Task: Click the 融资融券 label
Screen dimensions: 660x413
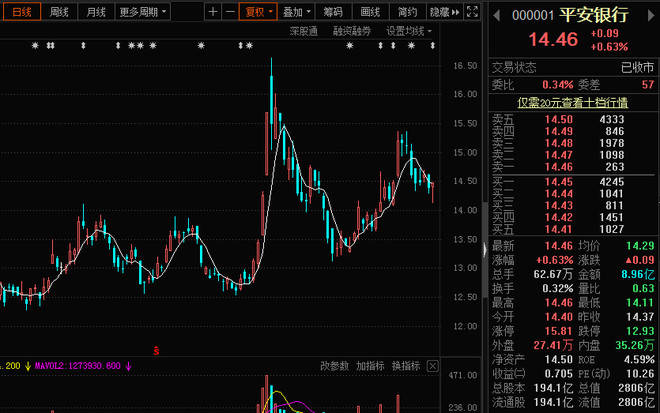Action: [352, 31]
